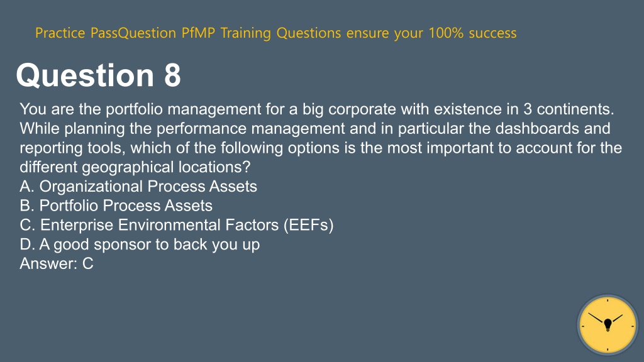Click the word "Training" in header

click(246, 33)
